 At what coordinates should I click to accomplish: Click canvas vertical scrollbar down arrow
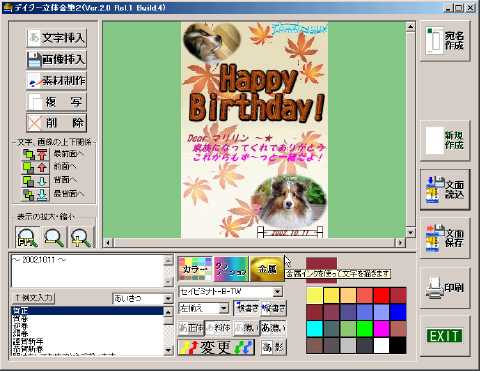pos(410,232)
